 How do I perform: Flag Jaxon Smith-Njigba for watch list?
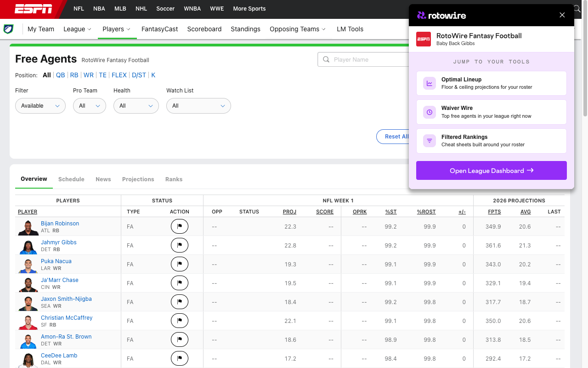(180, 302)
